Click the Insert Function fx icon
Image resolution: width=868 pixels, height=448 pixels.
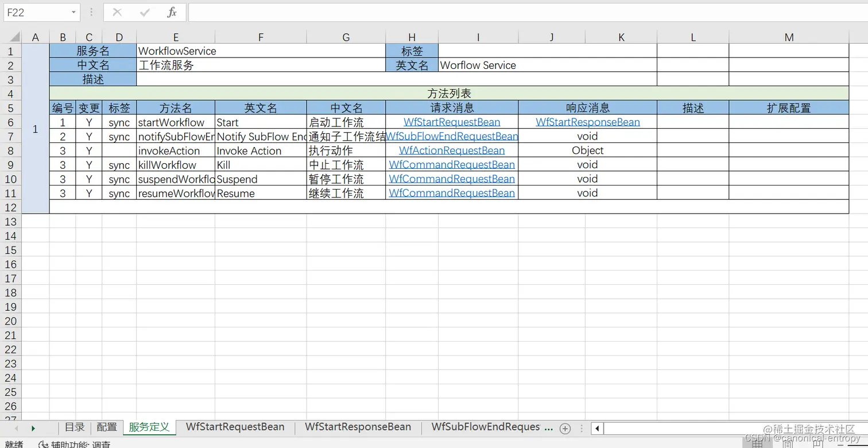(x=172, y=12)
